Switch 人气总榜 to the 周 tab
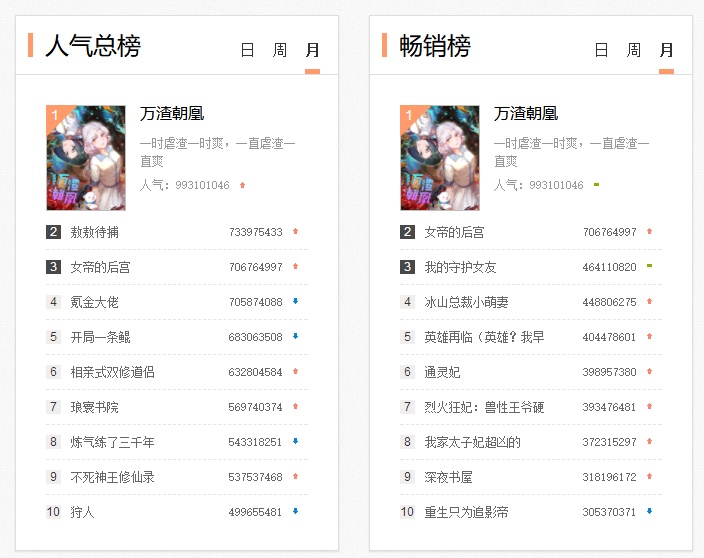This screenshot has height=558, width=704. coord(280,50)
